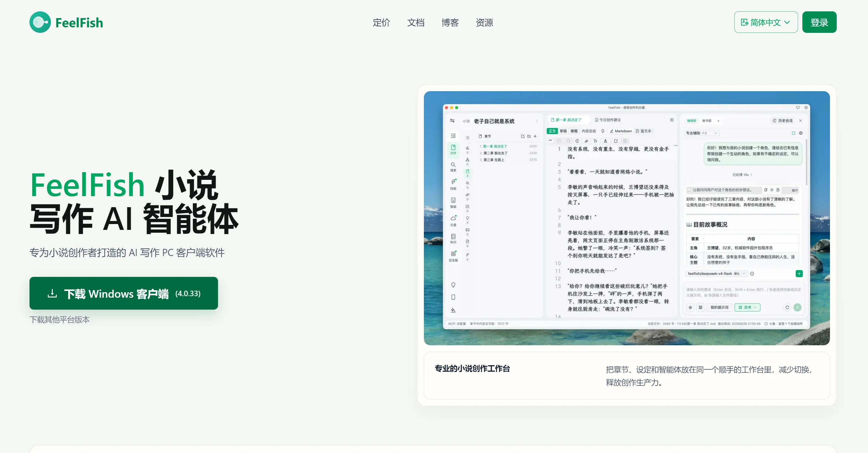The width and height of the screenshot is (868, 453).
Task: Switch to the 今日创作建议 tab
Action: [608, 120]
